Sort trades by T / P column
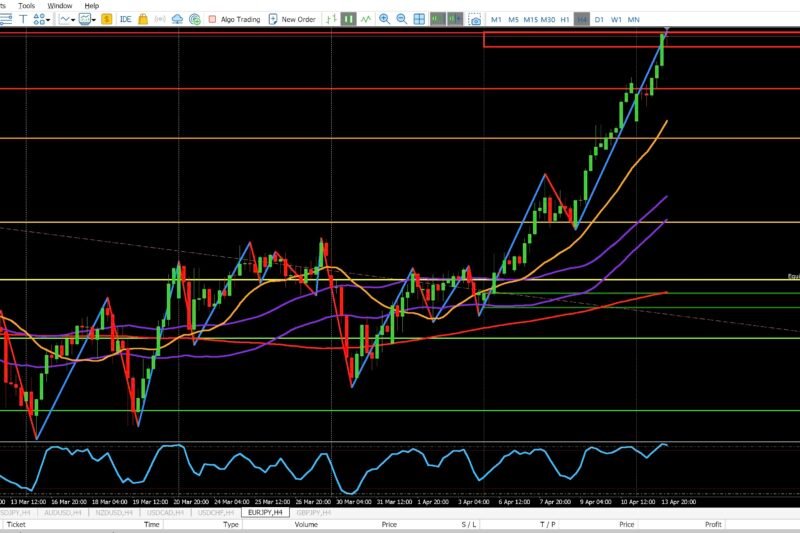Screen dimensions: 800x533 [x=548, y=524]
